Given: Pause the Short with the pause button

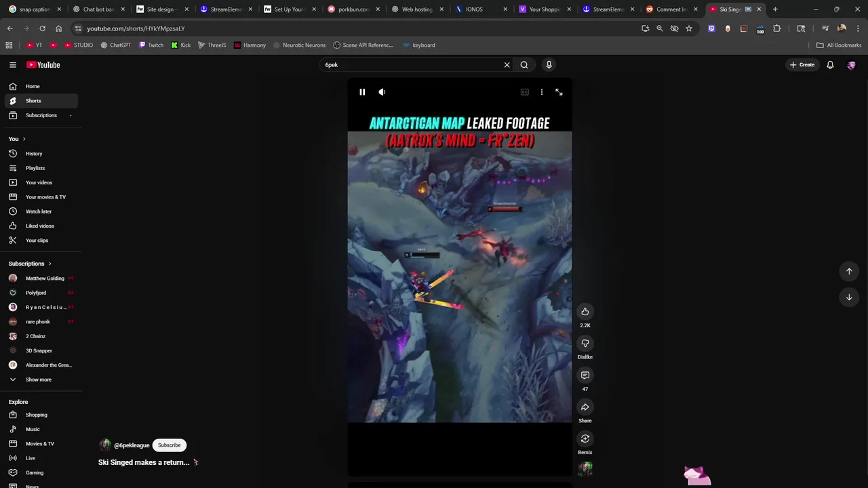Looking at the screenshot, I should 362,92.
